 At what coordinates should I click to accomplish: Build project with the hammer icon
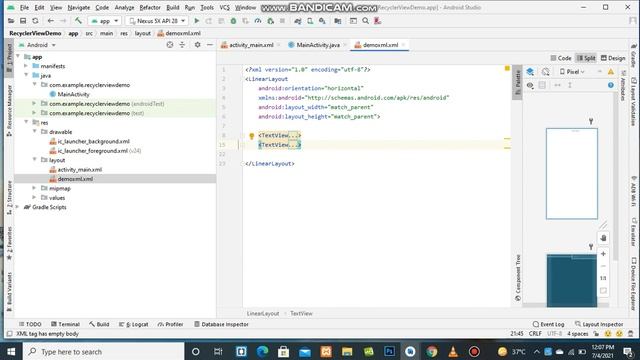78,20
